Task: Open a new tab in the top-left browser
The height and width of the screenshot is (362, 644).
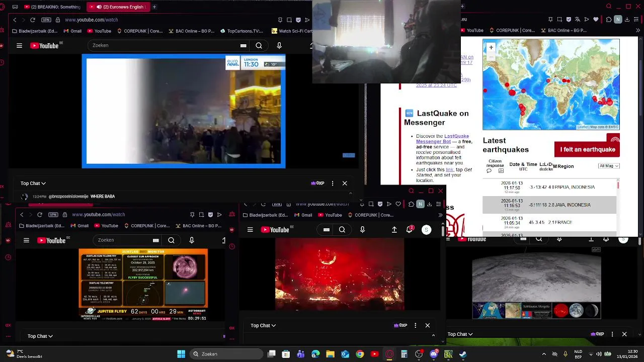Action: click(x=154, y=7)
